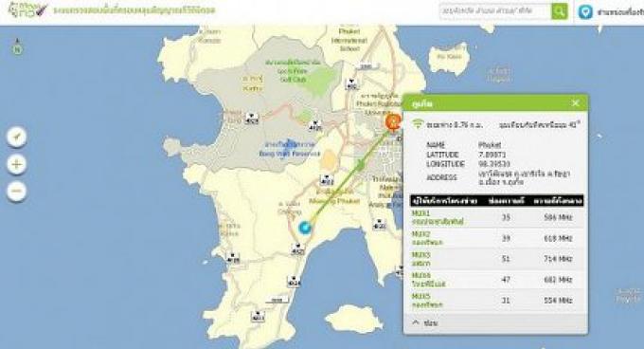Screen dimensions: 644x349
Task: Click the site logo at top left
Action: pyautogui.click(x=27, y=9)
